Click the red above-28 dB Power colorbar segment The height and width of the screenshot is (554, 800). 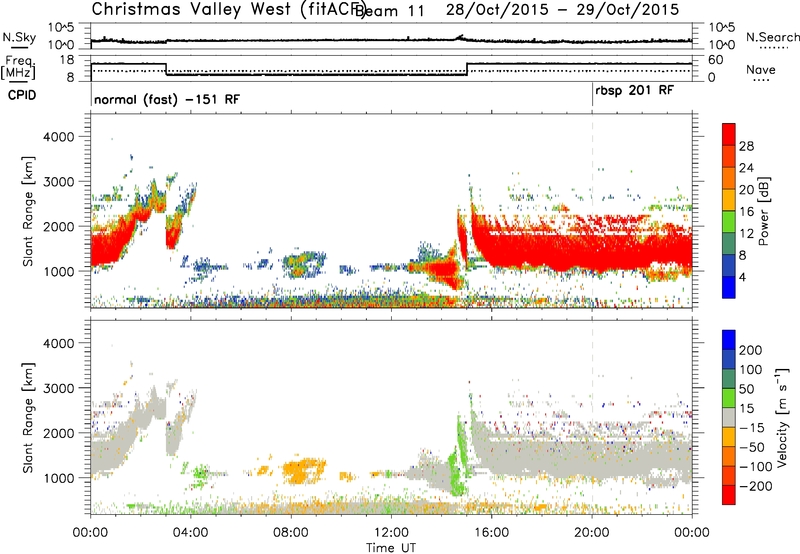click(729, 134)
